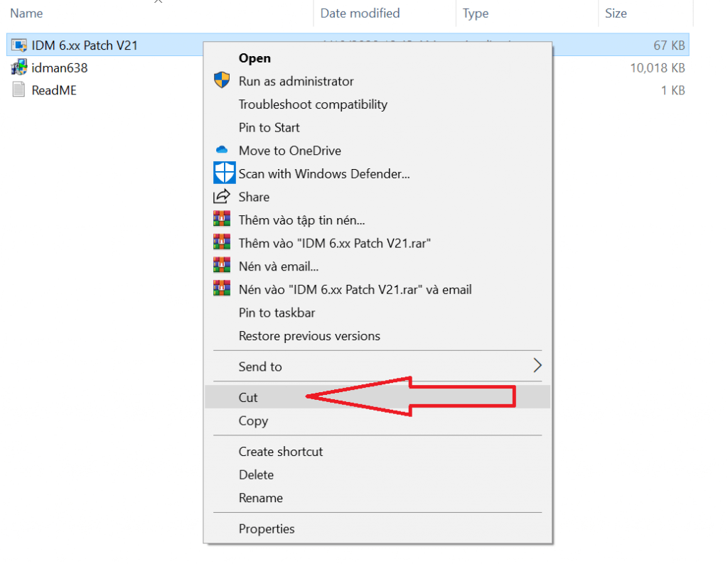Select Copy in the context menu
Viewport: 728px width, 564px height.
(x=253, y=421)
